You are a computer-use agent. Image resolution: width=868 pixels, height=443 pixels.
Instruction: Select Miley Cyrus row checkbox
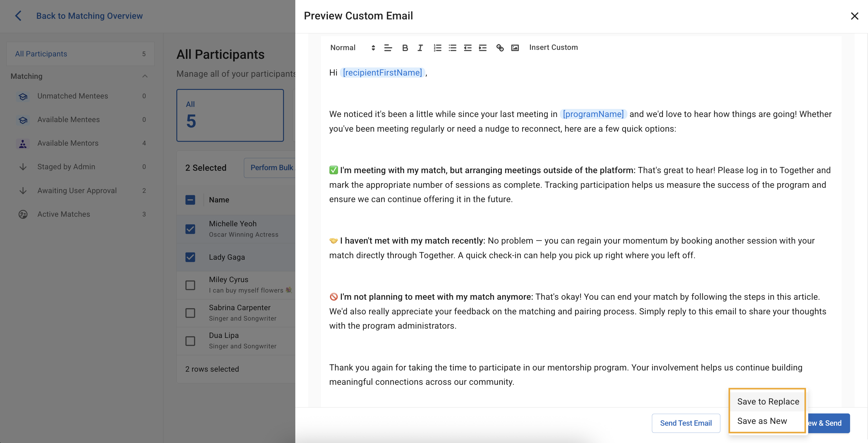point(190,285)
